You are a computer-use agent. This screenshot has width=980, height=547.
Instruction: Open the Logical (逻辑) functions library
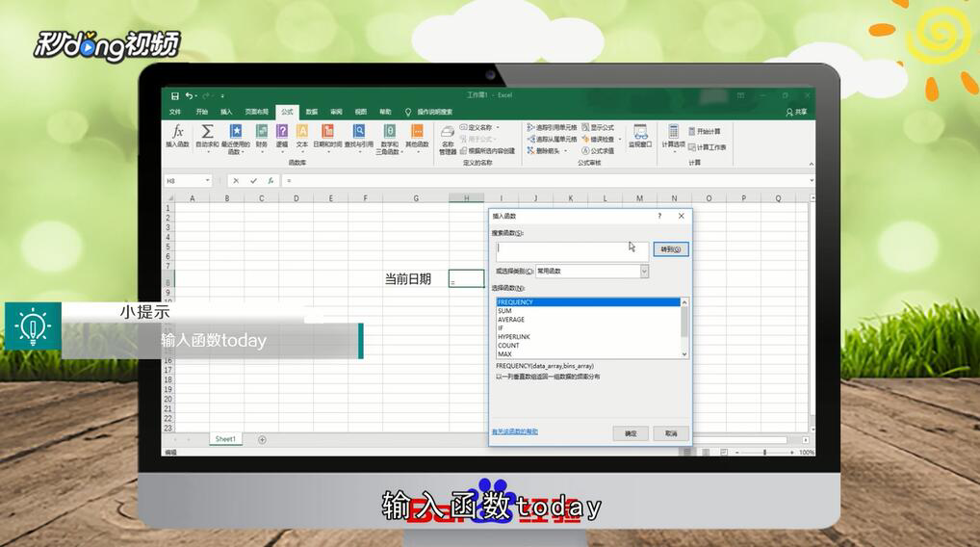pyautogui.click(x=282, y=137)
